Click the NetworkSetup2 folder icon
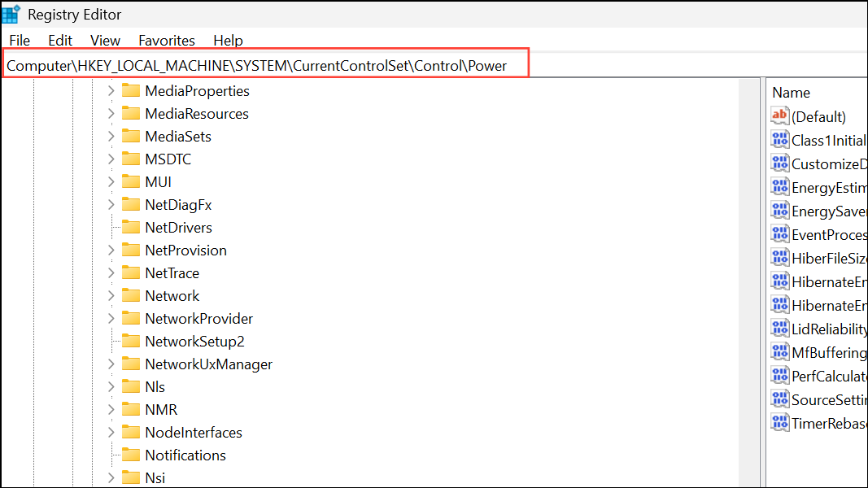 pos(131,341)
